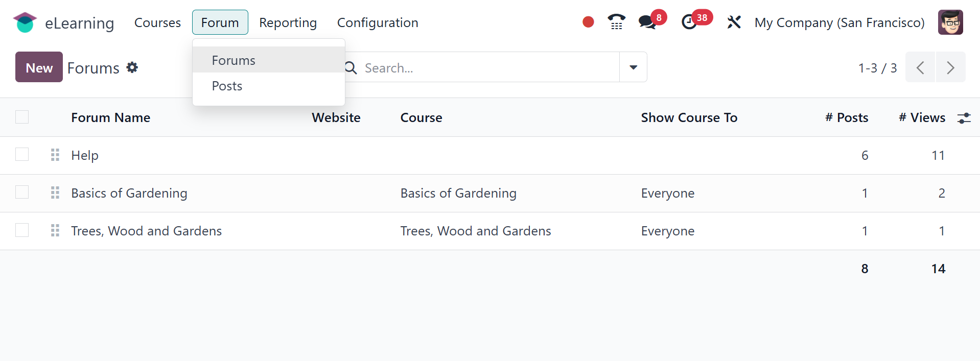Screen dimensions: 980x361
Task: Click the drag handle for the Help row
Action: tap(55, 155)
